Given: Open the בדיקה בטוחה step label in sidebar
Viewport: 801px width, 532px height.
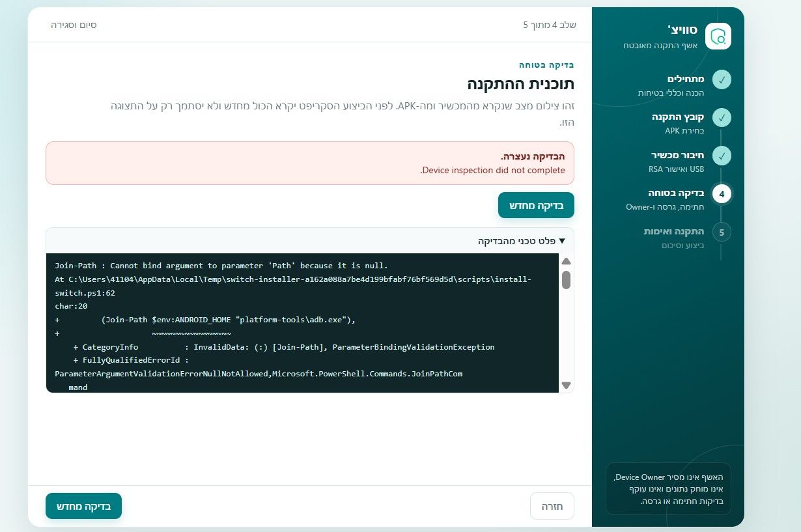Looking at the screenshot, I should coord(677,193).
